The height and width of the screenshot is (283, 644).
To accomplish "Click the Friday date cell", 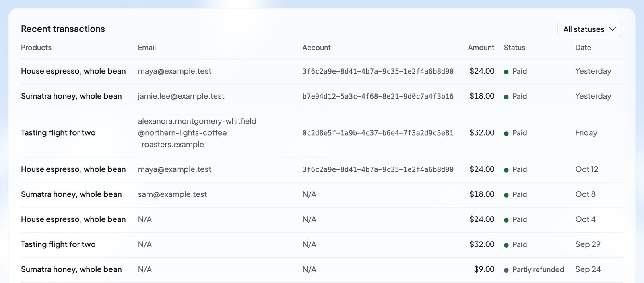I will coord(586,133).
